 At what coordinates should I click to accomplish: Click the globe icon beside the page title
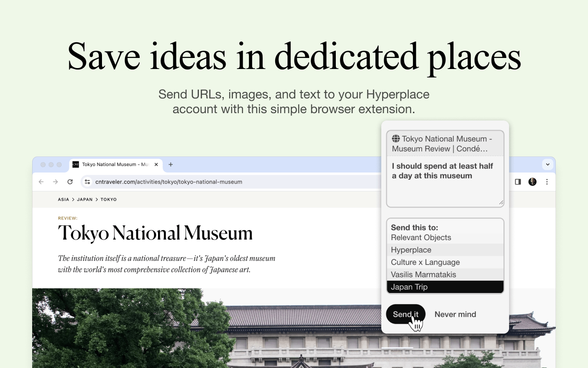[396, 138]
